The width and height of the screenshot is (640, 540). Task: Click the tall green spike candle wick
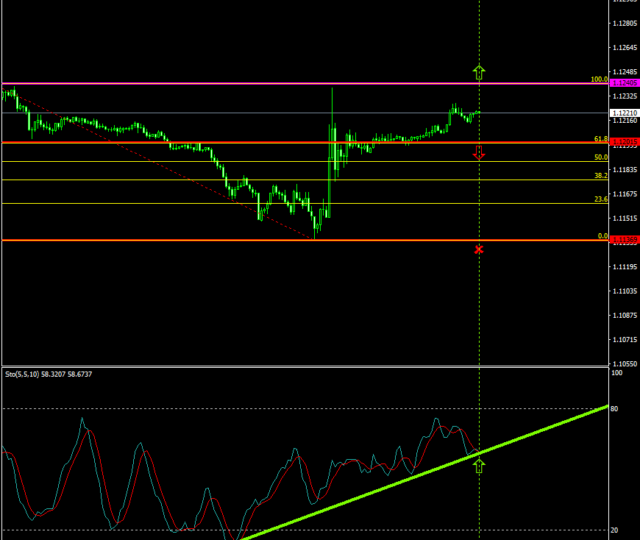click(332, 100)
